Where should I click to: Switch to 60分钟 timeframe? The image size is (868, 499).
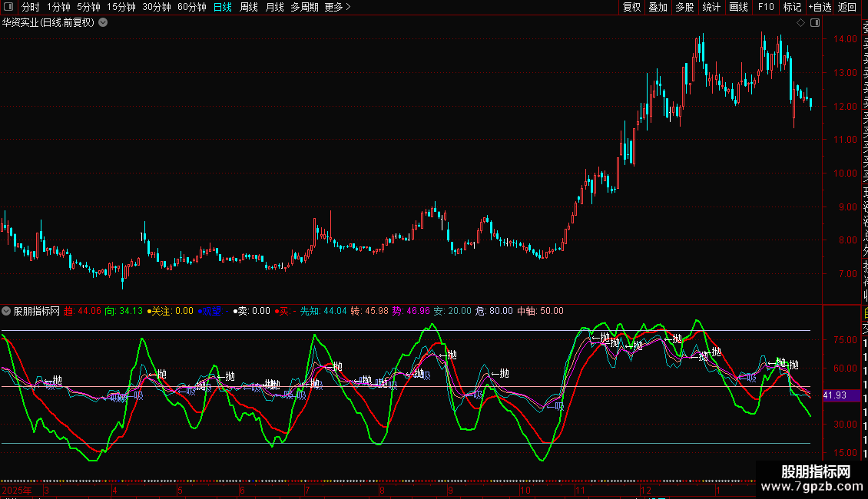click(x=192, y=7)
